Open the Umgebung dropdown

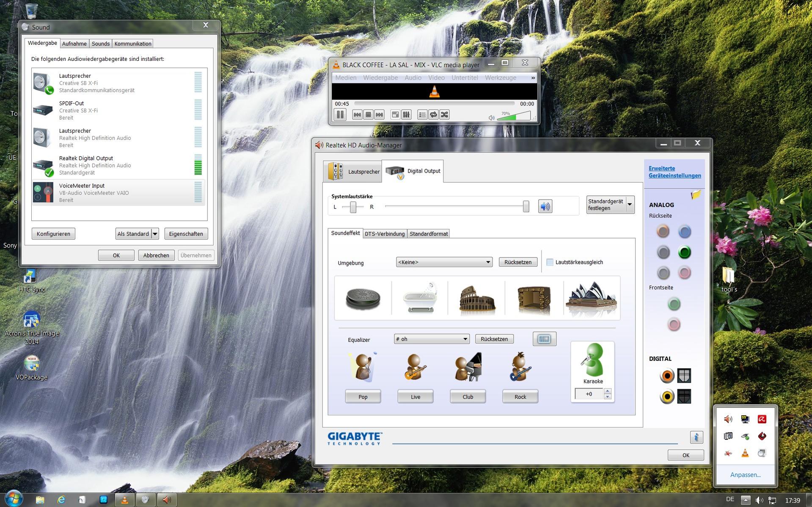tap(444, 262)
